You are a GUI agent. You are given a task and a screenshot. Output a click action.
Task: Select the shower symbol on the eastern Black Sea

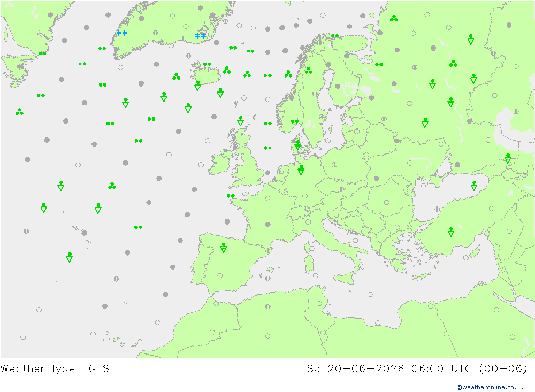[474, 186]
